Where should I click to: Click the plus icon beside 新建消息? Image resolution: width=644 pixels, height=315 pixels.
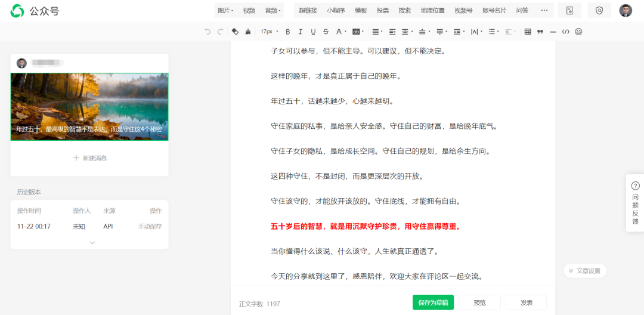[x=76, y=158]
